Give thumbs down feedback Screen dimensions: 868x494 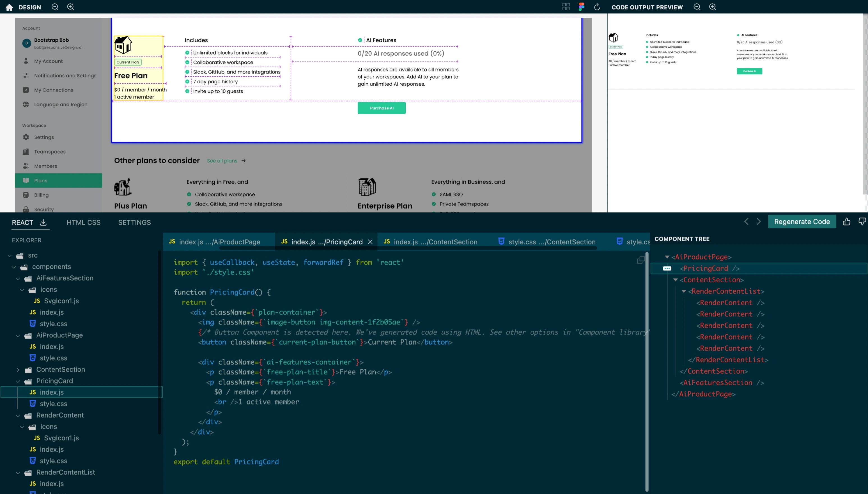tap(862, 221)
